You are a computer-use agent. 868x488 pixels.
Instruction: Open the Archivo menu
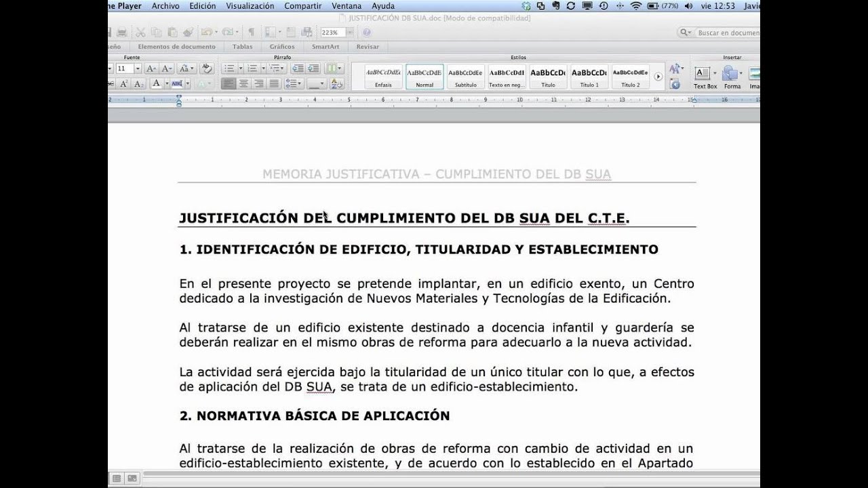(165, 6)
